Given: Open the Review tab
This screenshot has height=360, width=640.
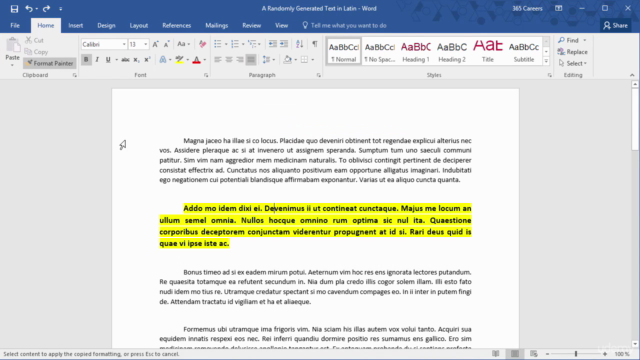Looking at the screenshot, I should click(251, 25).
